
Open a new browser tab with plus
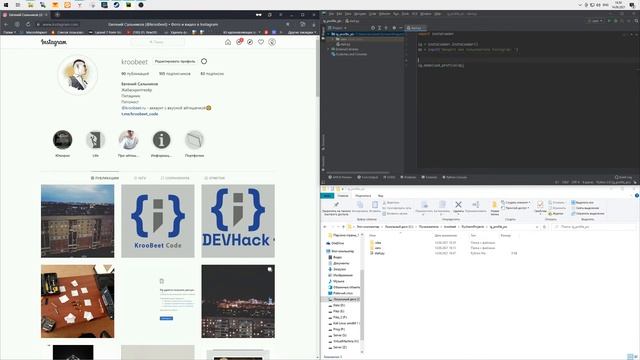tap(57, 15)
